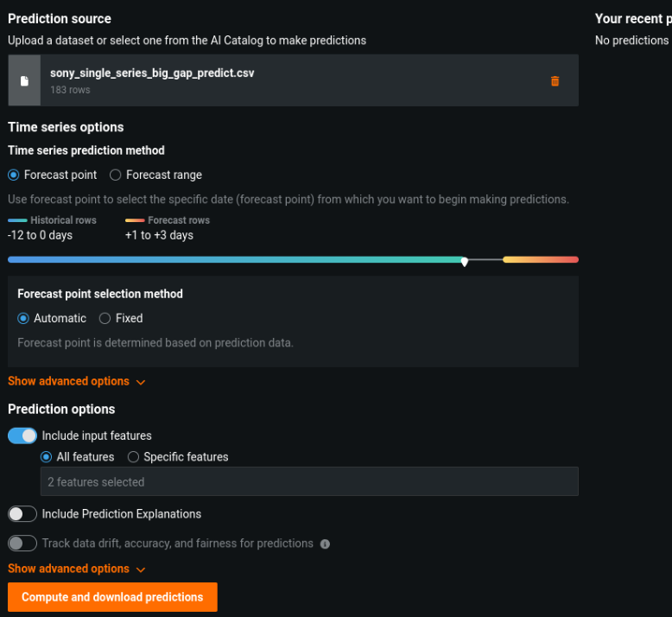672x617 pixels.
Task: Click the blue-green historical rows timeline bar
Action: [233, 259]
